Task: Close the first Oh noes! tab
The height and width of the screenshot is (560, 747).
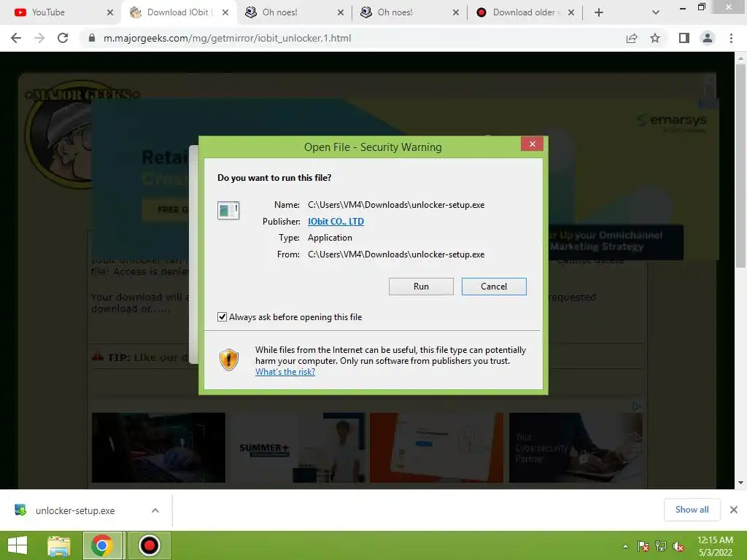Action: click(341, 12)
